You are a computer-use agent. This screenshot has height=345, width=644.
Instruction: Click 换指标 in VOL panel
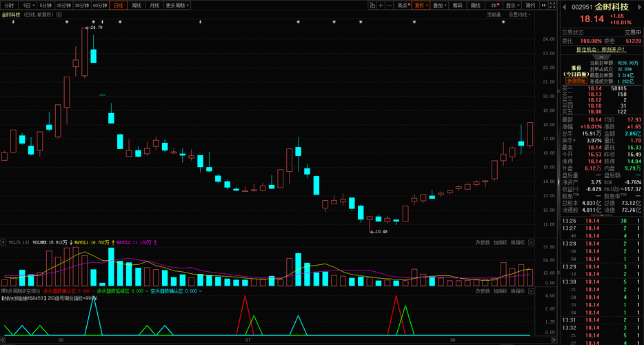pos(518,242)
